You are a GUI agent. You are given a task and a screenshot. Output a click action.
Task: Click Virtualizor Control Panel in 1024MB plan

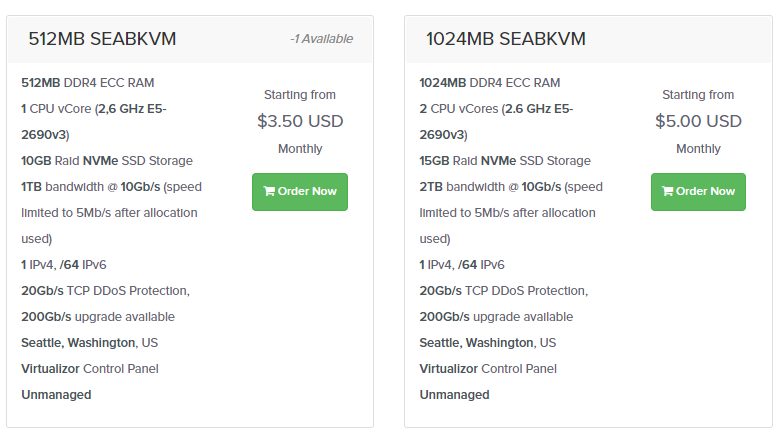[x=488, y=369]
